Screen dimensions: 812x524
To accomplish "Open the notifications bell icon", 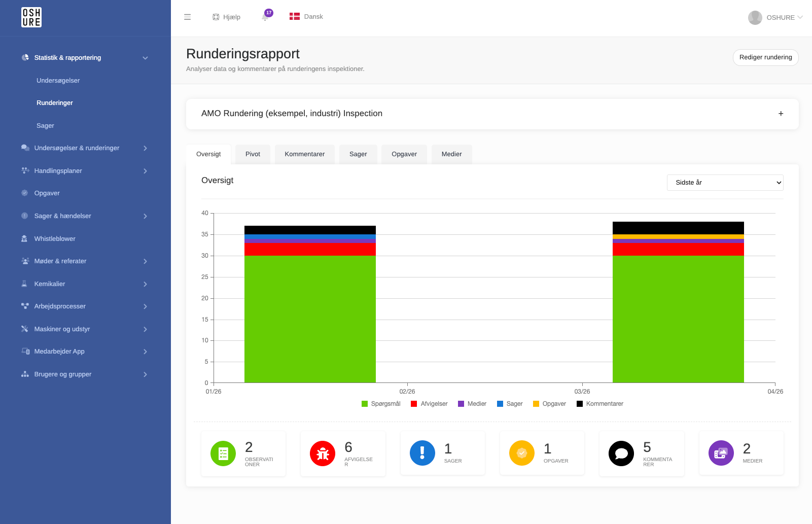I will [265, 17].
